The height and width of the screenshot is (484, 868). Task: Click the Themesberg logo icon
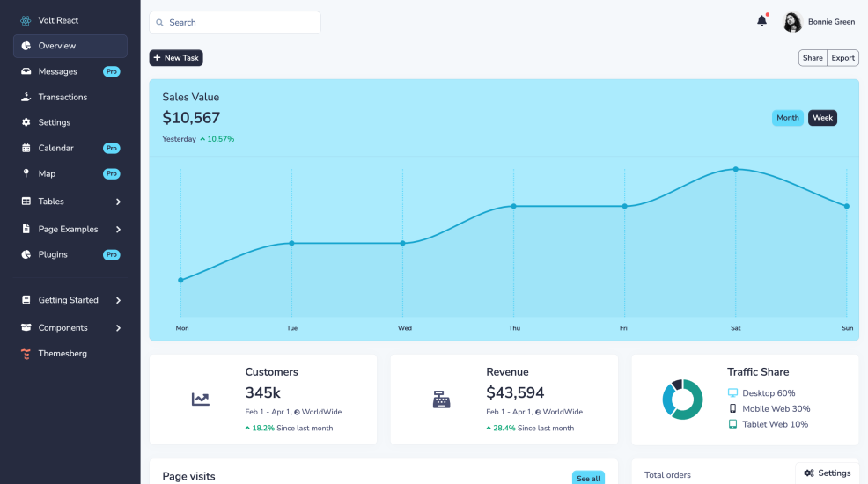click(x=26, y=353)
